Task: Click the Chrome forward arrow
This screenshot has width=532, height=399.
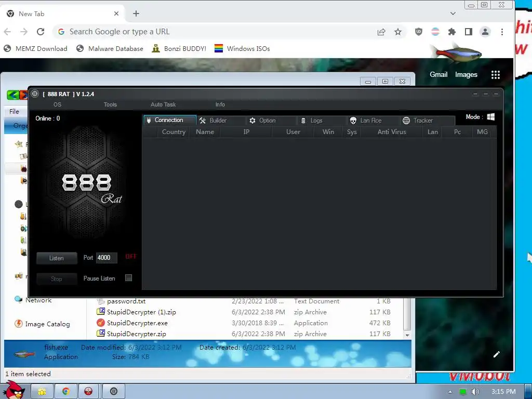Action: click(24, 32)
